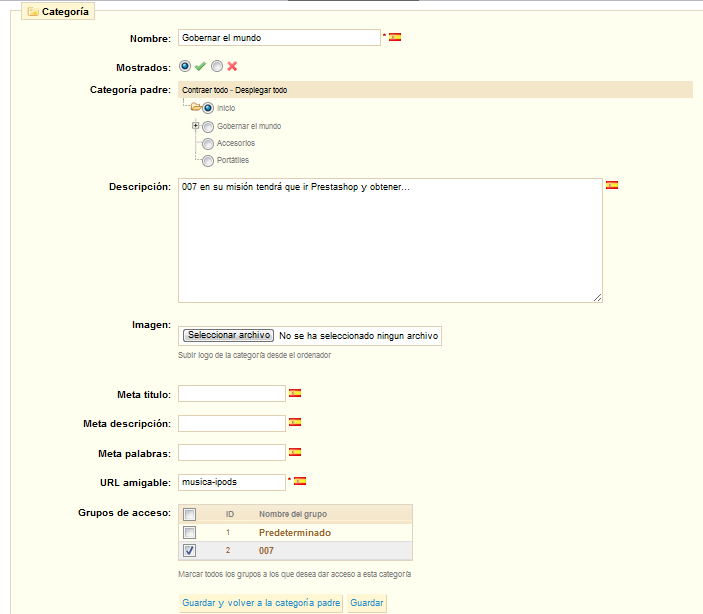
Task: Click the flag icon next to Meta título
Action: (295, 394)
